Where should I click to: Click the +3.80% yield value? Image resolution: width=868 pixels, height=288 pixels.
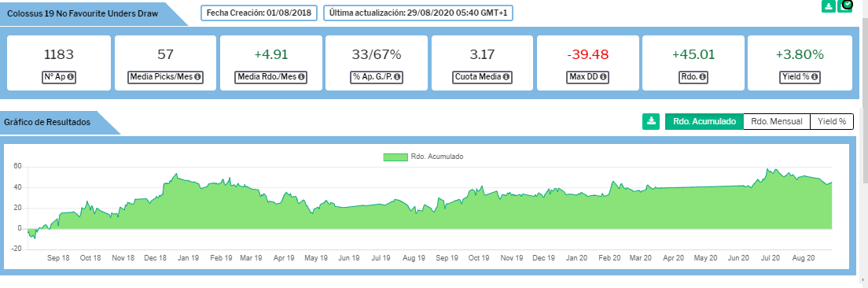tap(800, 54)
